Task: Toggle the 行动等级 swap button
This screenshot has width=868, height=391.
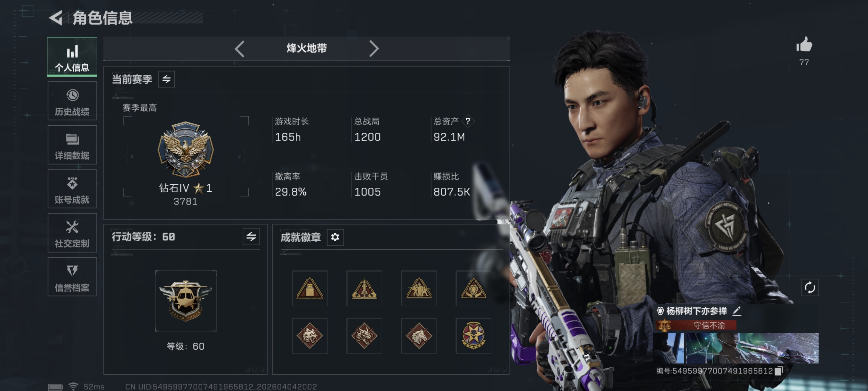Action: click(251, 237)
